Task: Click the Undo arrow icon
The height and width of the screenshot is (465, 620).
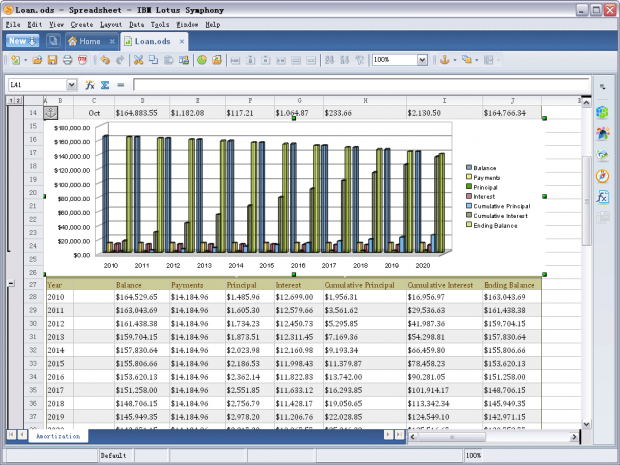Action: pos(105,60)
